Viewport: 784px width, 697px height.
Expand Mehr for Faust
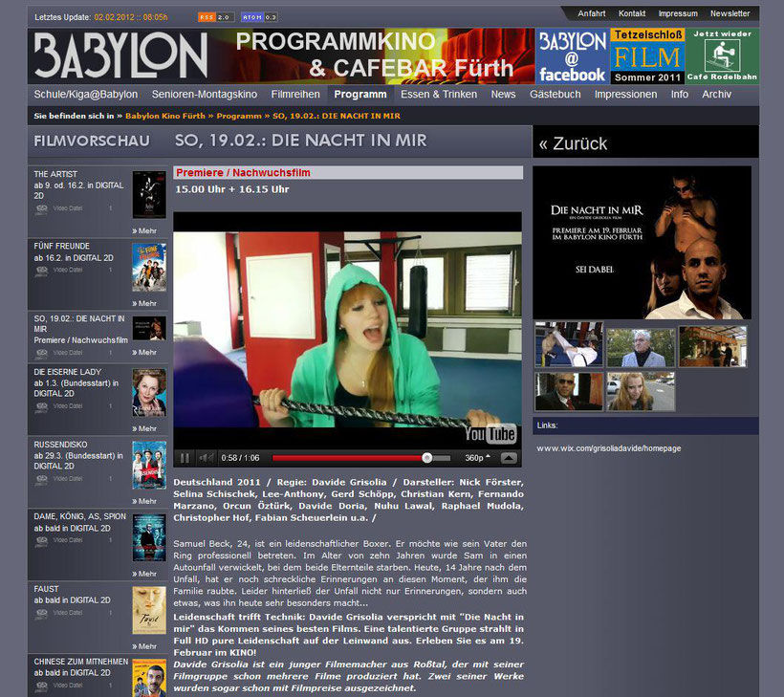[x=144, y=646]
